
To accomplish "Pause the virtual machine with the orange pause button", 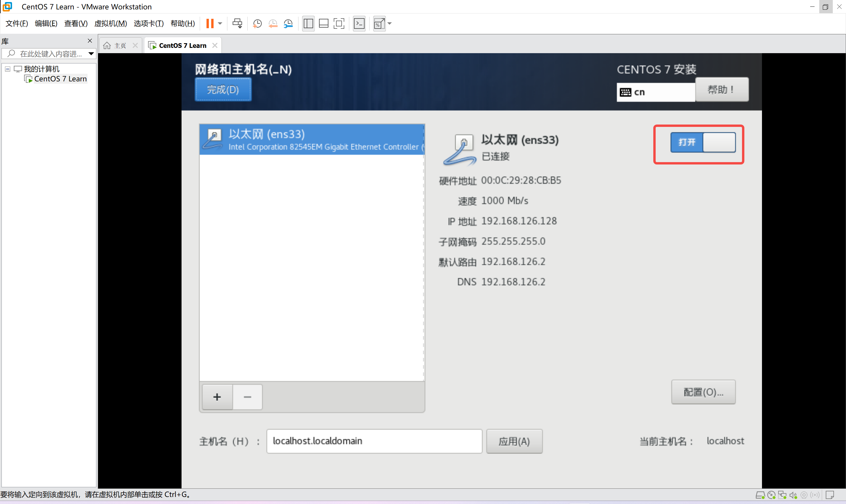I will point(210,23).
